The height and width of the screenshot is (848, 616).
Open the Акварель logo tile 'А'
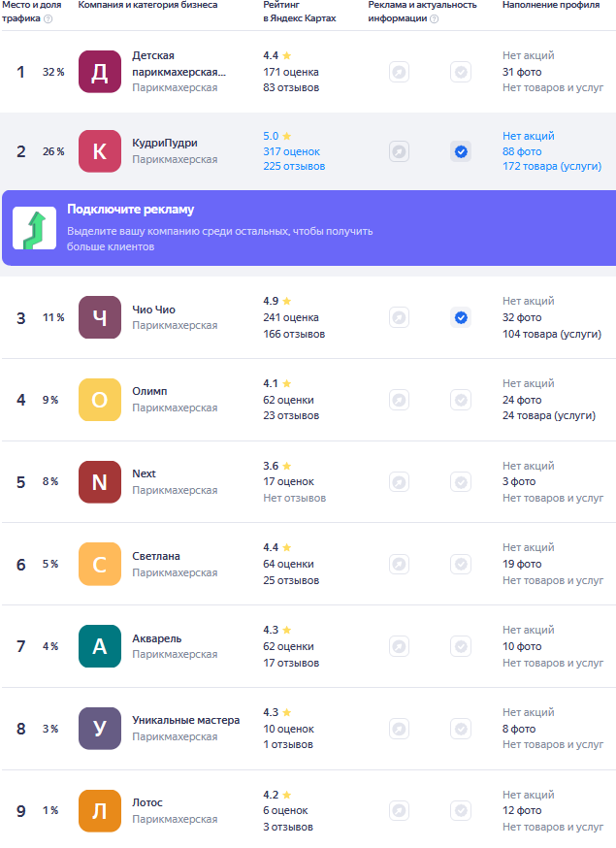[x=100, y=646]
